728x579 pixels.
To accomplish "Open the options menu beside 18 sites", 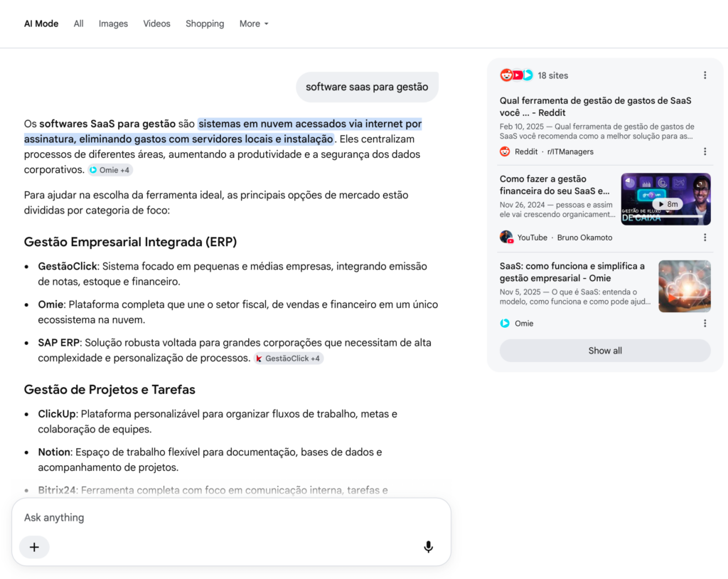I will coord(705,75).
